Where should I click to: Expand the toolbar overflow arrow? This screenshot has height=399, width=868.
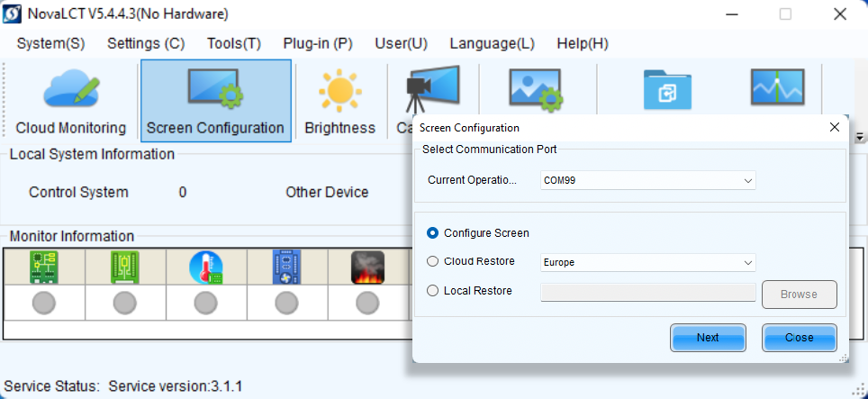[860, 138]
